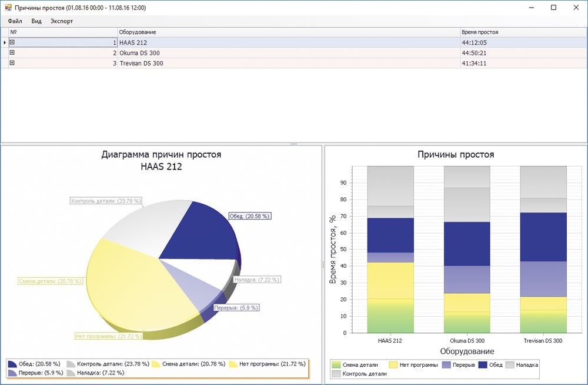The width and height of the screenshot is (588, 385).
Task: Open the Файл menu
Action: tap(15, 21)
